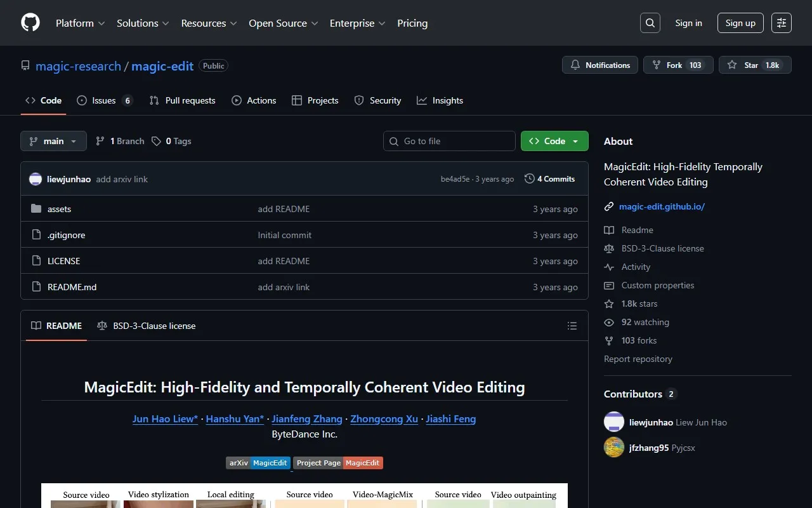The image size is (812, 508).
Task: Open the green Code dropdown
Action: 554,141
